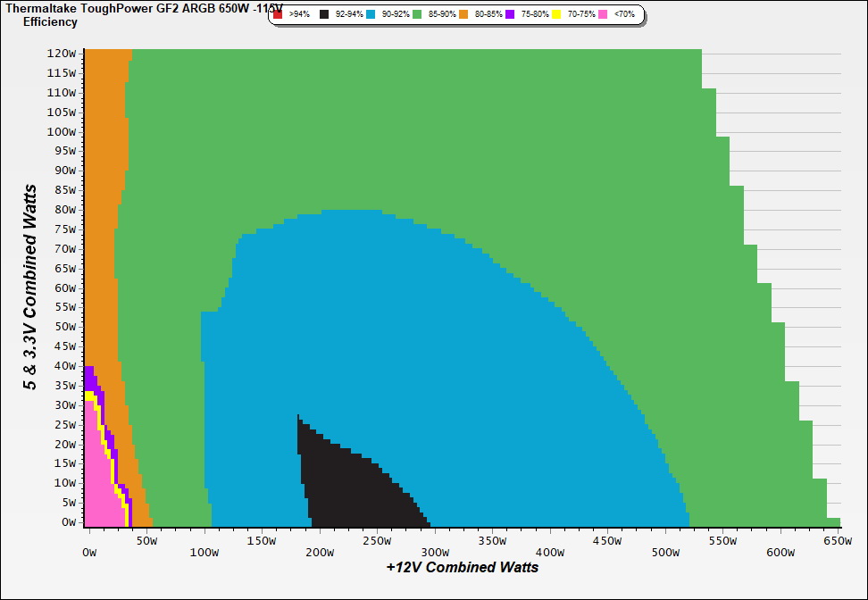The height and width of the screenshot is (600, 868).
Task: Click the pink <70% legend swatch
Action: [x=603, y=14]
